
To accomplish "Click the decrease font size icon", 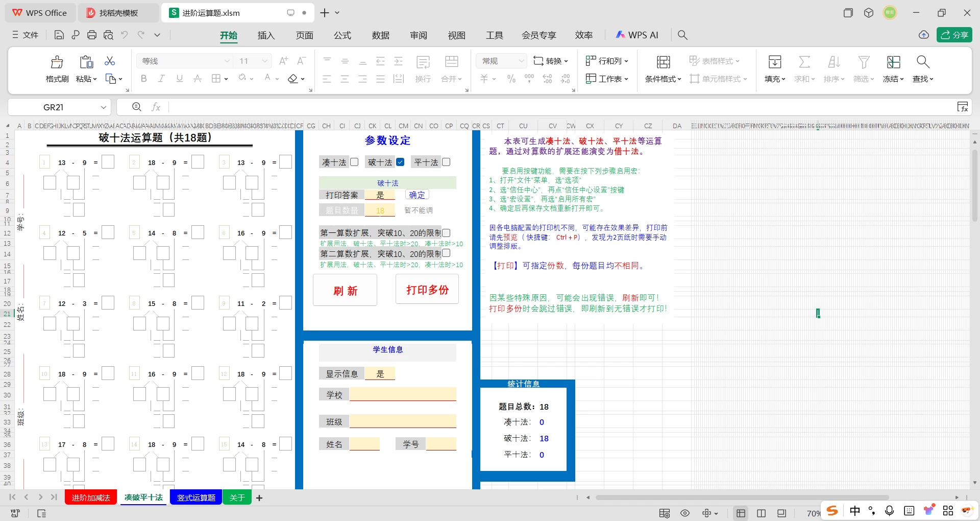I will point(302,61).
